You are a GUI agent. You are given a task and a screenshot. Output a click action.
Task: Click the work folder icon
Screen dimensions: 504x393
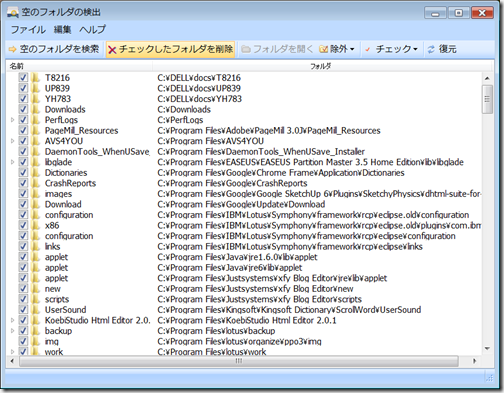[36, 351]
